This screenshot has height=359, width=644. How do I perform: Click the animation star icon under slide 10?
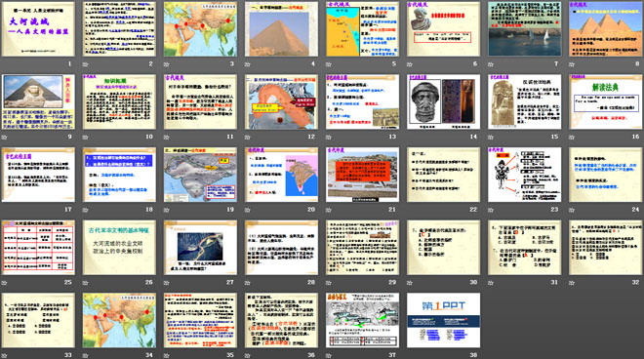85,137
